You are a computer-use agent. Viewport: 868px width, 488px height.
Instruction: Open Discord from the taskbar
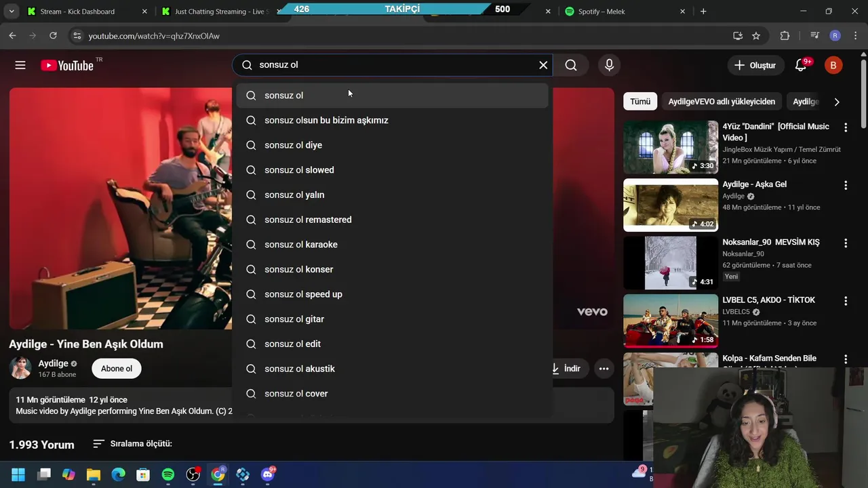tap(268, 474)
